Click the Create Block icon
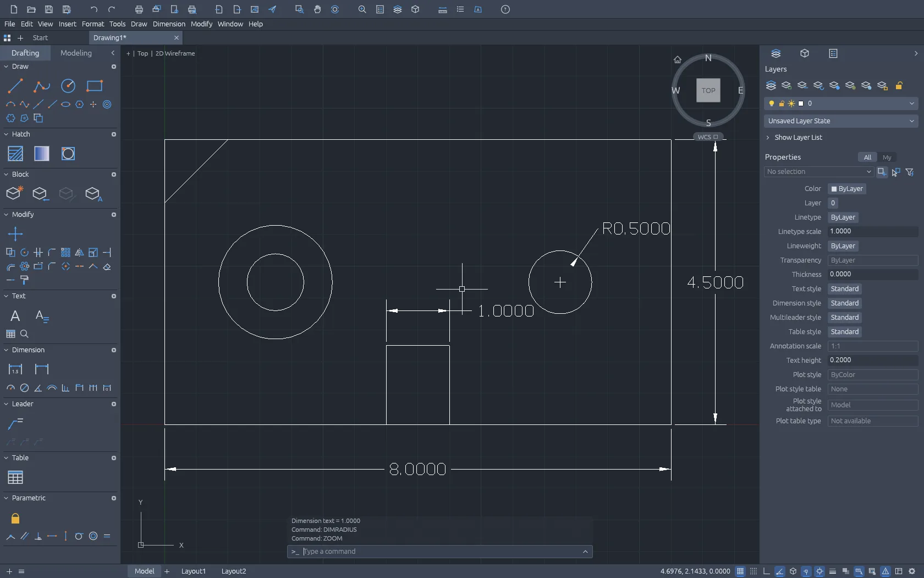The height and width of the screenshot is (578, 924). click(14, 193)
